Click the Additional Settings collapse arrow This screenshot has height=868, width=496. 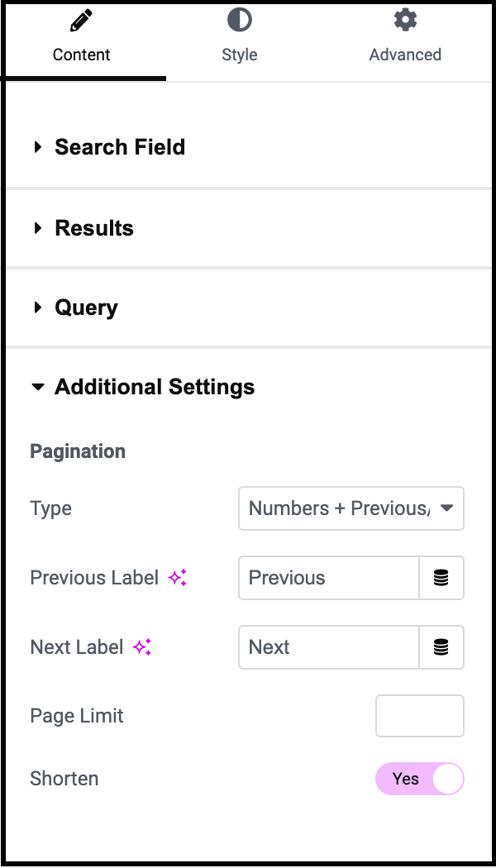38,387
